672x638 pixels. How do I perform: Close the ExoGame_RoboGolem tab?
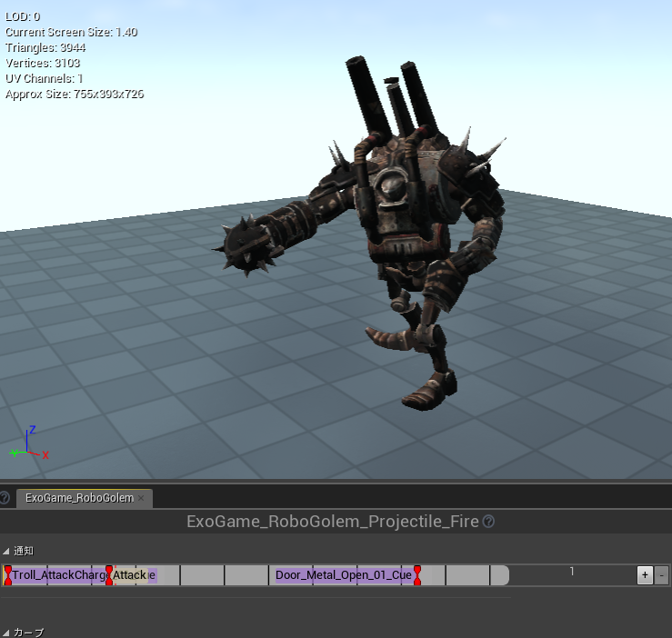coord(141,498)
